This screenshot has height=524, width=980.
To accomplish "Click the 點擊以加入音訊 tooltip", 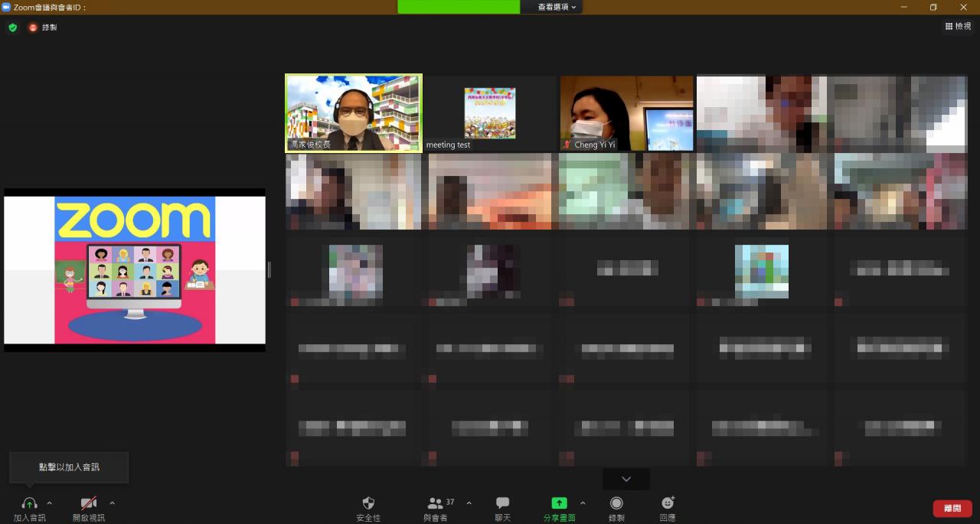I will tap(69, 467).
